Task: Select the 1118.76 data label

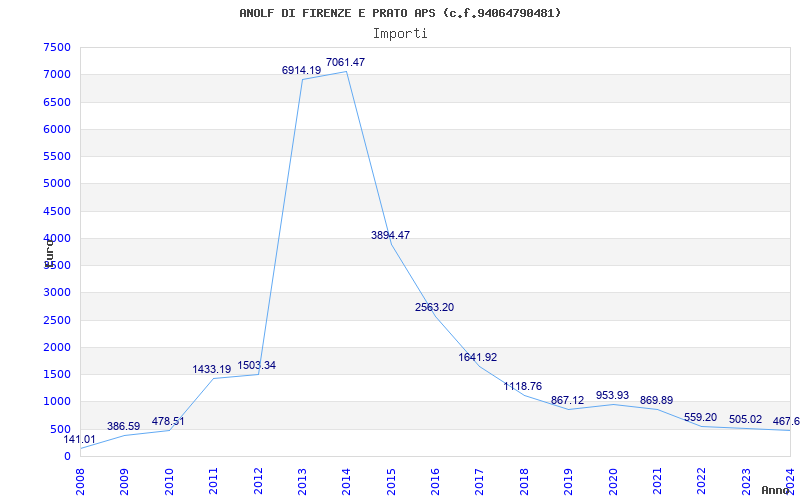Action: [x=522, y=386]
